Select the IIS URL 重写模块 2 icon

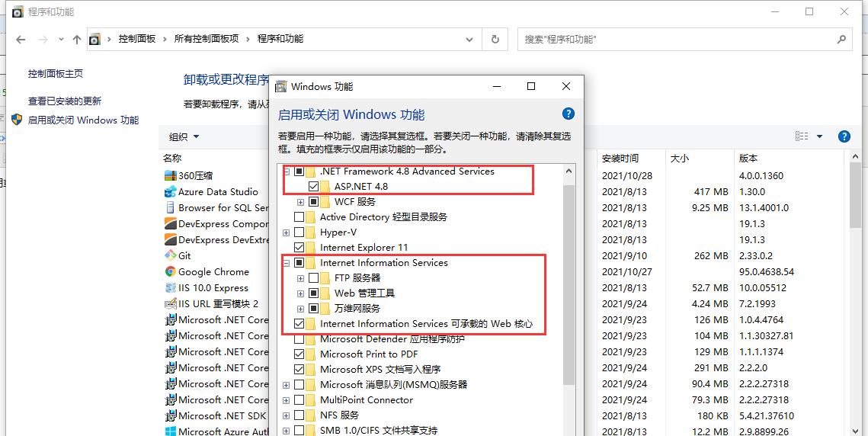point(171,303)
